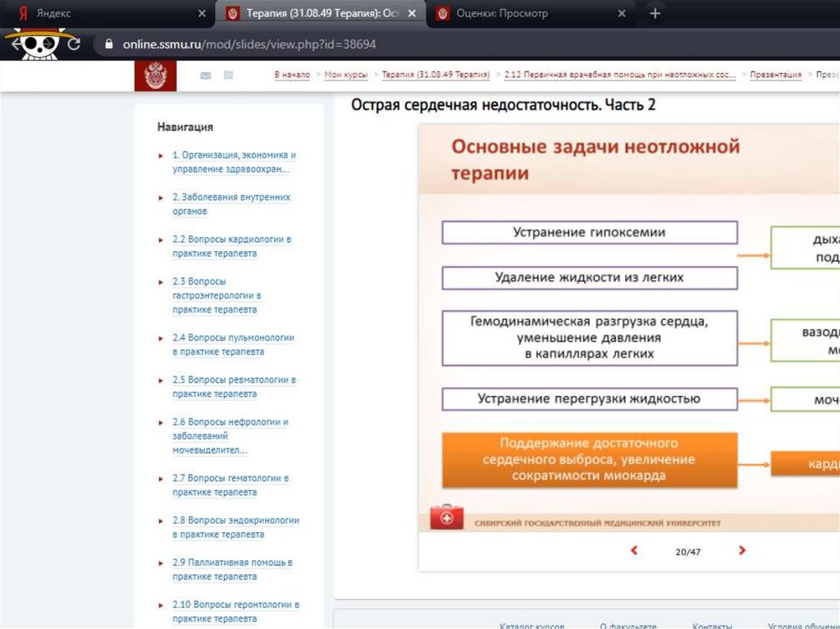Expand arrow beside '2.2 Вопросы кардиологии'
The image size is (840, 629).
(x=161, y=240)
